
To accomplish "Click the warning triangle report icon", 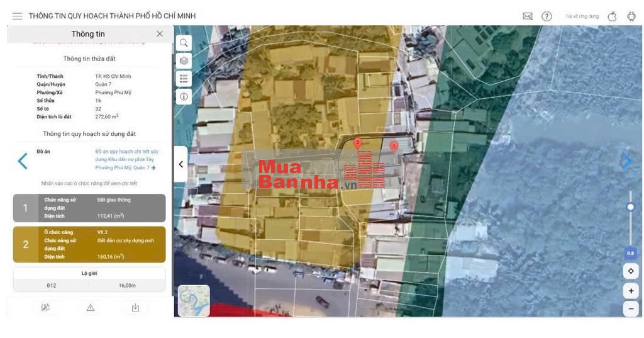I will pyautogui.click(x=91, y=307).
